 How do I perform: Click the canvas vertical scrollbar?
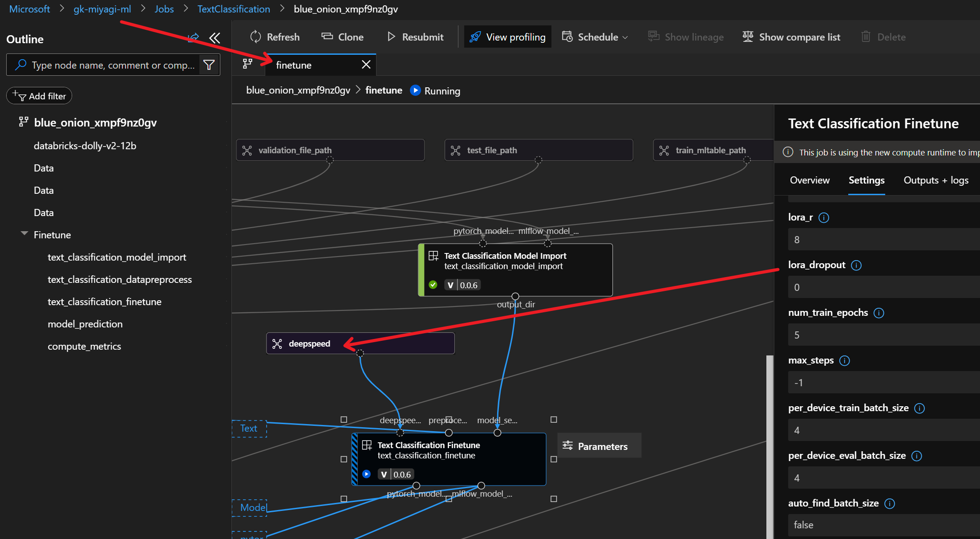(769, 445)
